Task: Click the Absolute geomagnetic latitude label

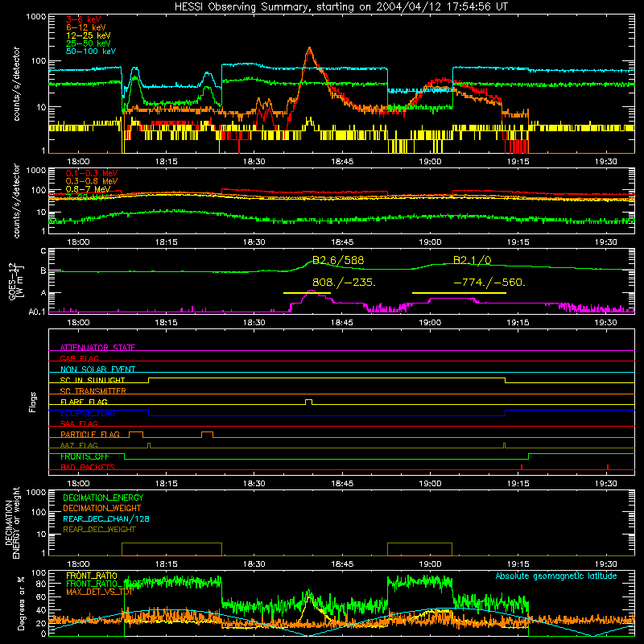Action: (x=556, y=576)
